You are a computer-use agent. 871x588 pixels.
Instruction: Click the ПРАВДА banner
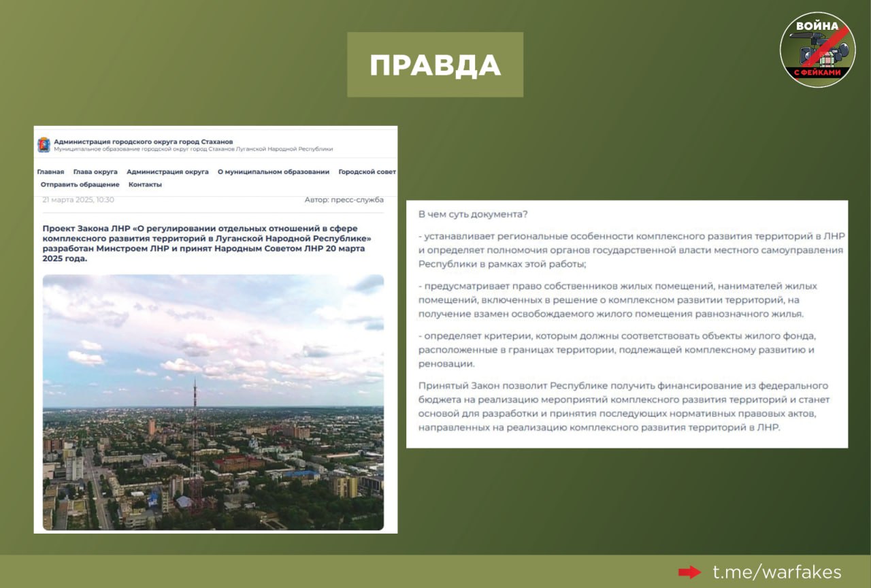pos(435,65)
